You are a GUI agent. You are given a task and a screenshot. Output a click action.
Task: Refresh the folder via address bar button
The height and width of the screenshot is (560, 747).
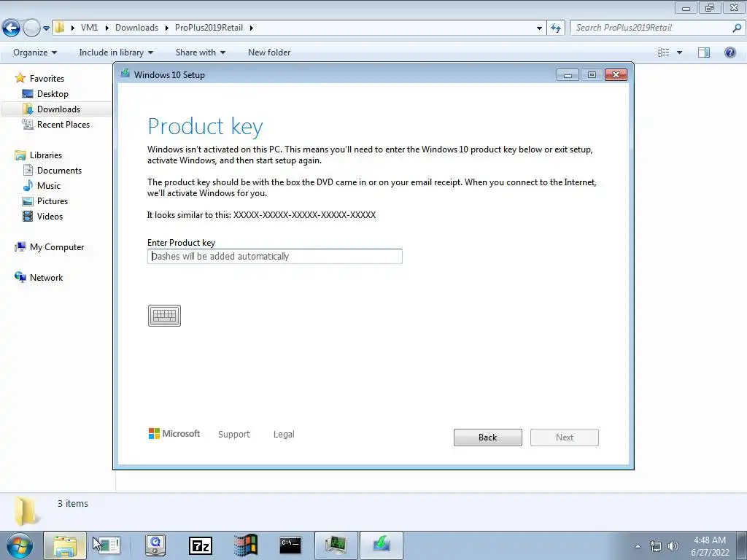click(x=556, y=28)
